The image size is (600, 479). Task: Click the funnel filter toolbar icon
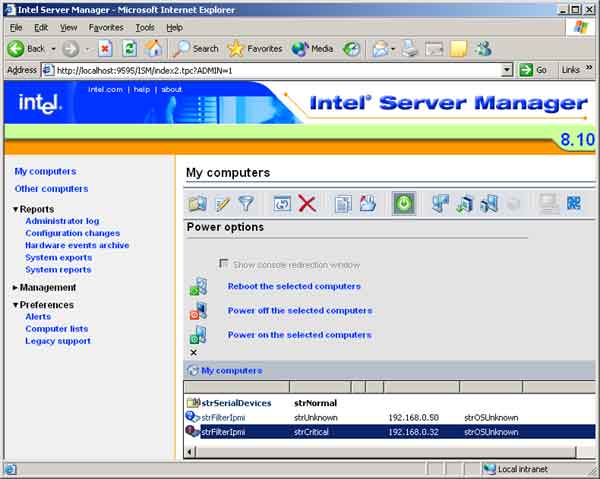click(x=246, y=203)
